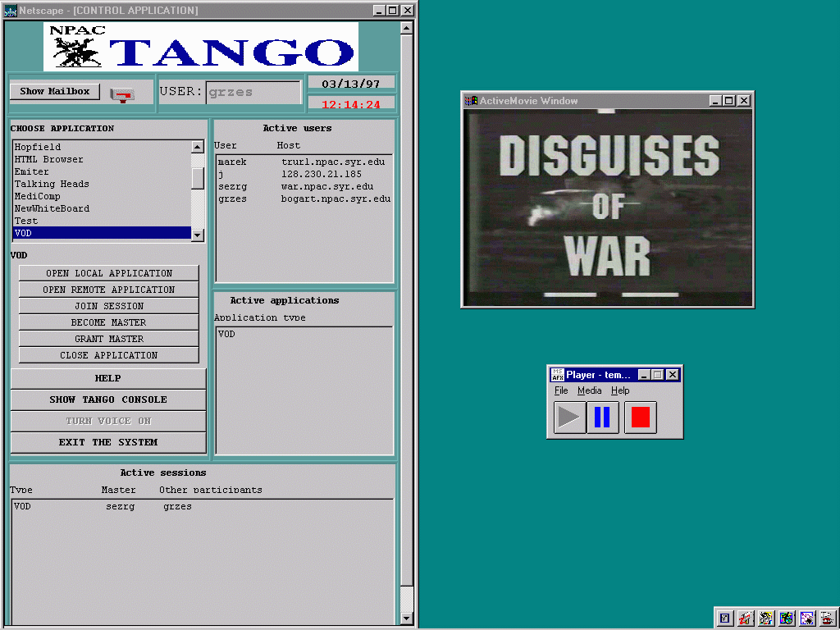Viewport: 840px width, 630px height.
Task: Open the Help menu in Player
Action: coord(620,390)
